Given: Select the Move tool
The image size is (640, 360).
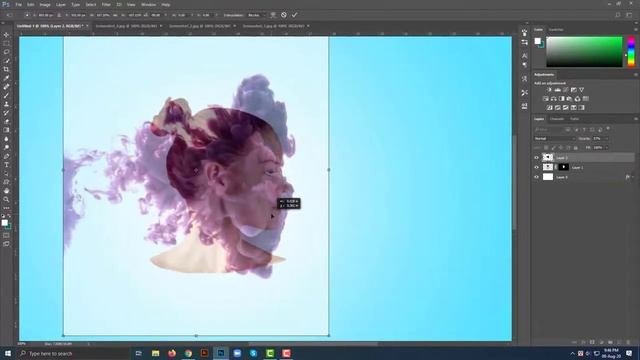Looking at the screenshot, I should (6, 35).
